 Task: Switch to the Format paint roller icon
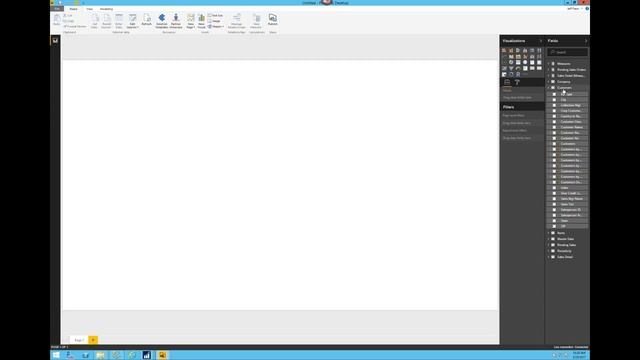pyautogui.click(x=517, y=82)
